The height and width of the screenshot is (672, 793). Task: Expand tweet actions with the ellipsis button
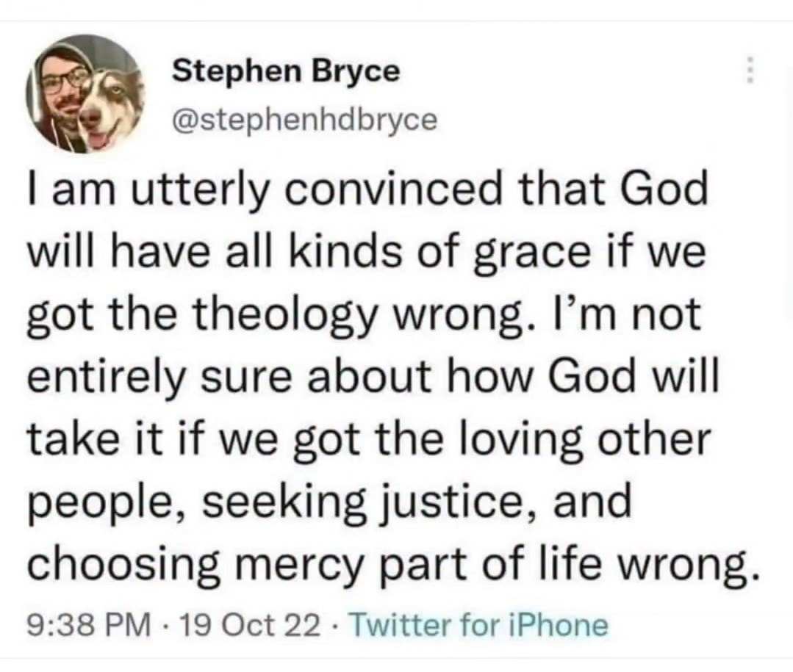coord(751,70)
